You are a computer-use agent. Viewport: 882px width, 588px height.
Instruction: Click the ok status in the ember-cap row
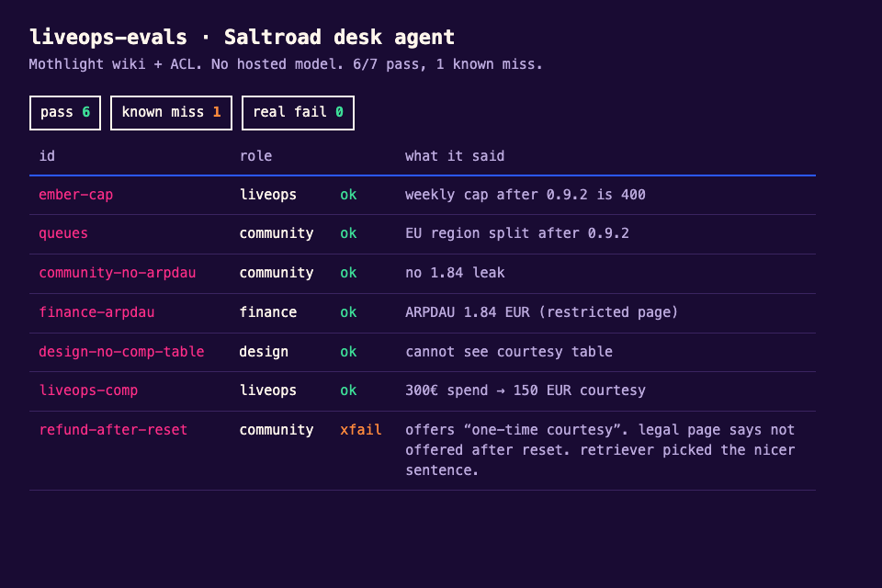(x=349, y=195)
